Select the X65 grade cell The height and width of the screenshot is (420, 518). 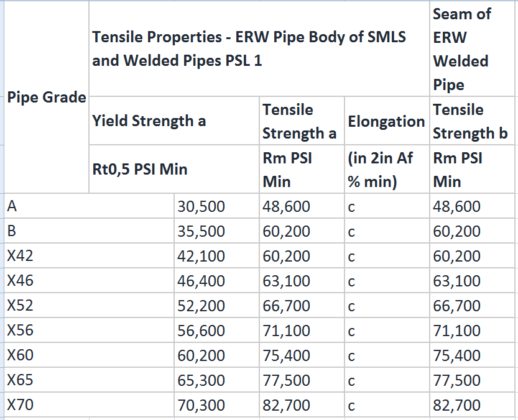89,380
